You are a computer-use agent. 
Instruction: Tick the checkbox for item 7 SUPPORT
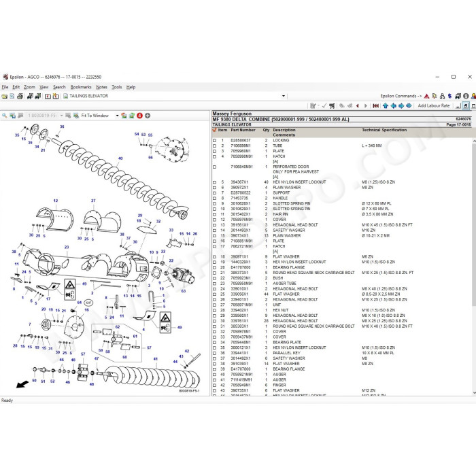click(215, 193)
